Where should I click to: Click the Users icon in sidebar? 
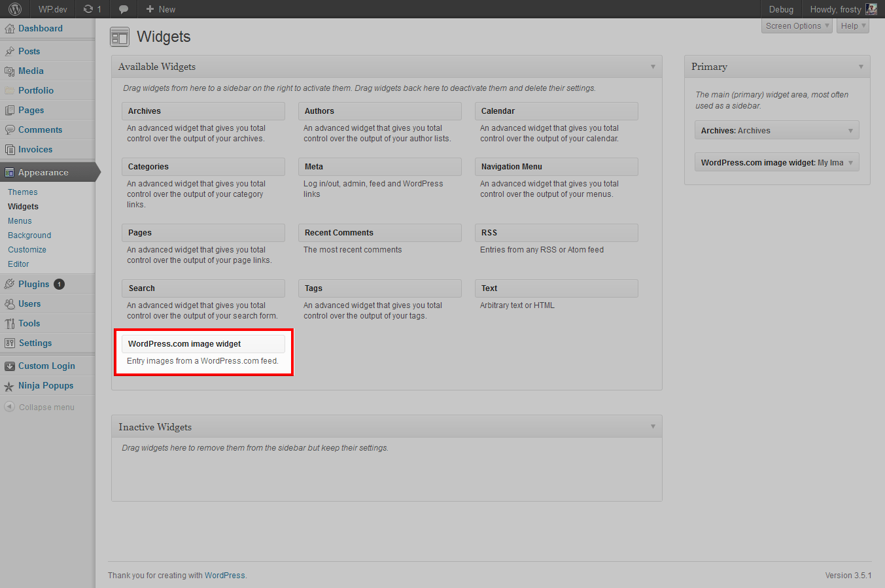[x=9, y=304]
